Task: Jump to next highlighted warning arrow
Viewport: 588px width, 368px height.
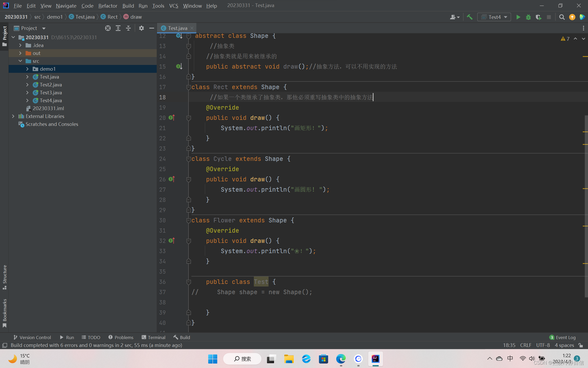Action: [583, 39]
